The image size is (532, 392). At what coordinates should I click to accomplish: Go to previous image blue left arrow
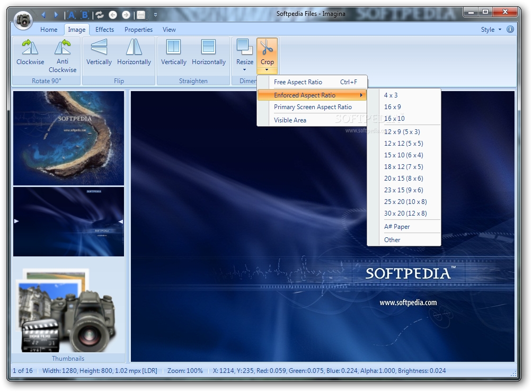click(43, 15)
